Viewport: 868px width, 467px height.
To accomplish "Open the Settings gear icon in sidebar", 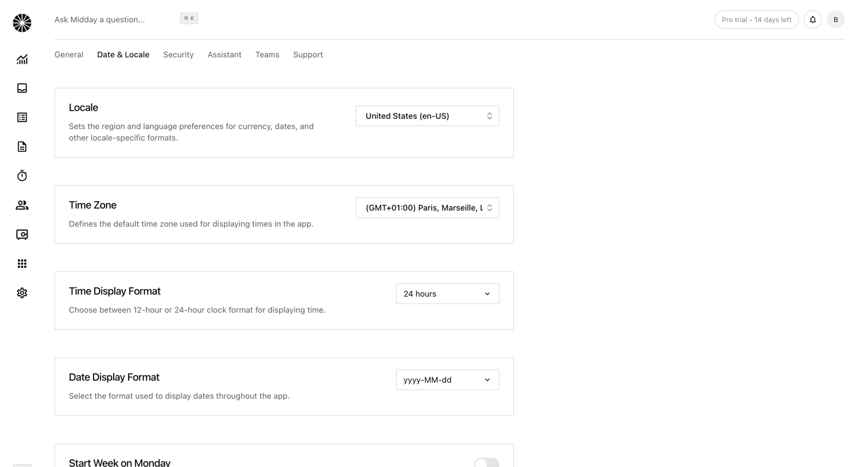I will coord(22,293).
